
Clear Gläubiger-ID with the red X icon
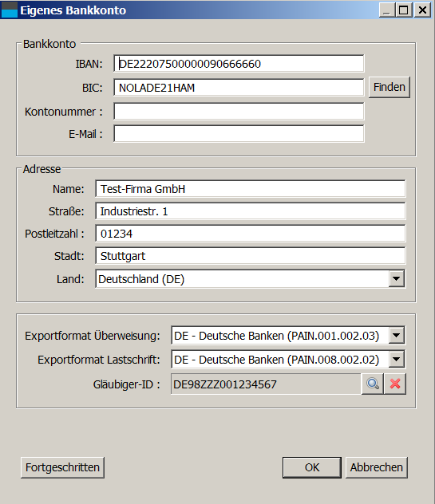395,384
